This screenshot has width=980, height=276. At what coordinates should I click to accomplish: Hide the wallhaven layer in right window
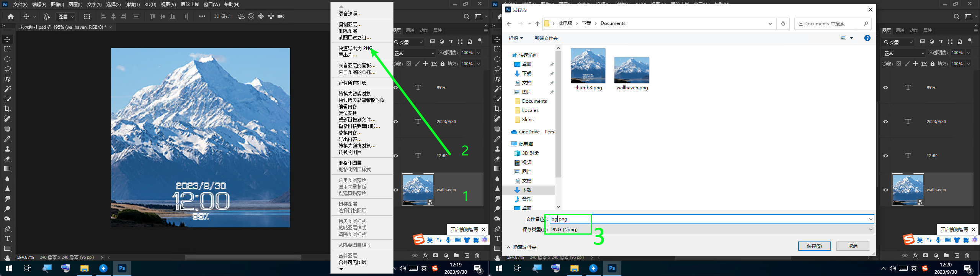(x=885, y=190)
